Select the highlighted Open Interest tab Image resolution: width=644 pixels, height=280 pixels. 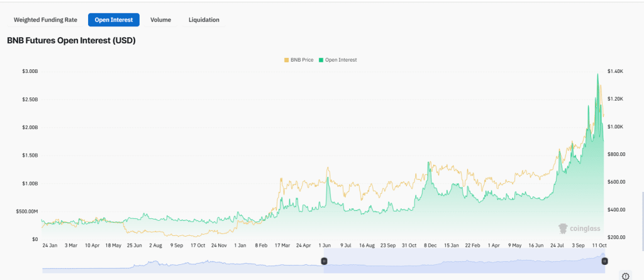114,20
